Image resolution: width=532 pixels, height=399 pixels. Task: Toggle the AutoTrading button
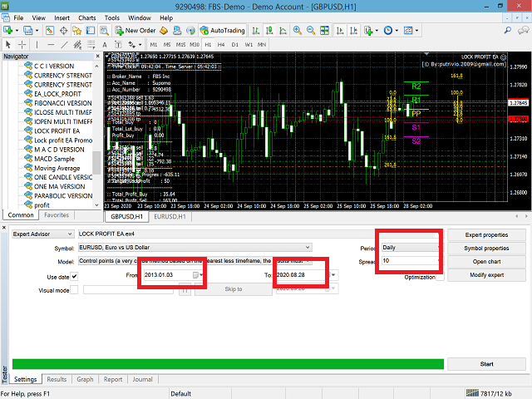(222, 31)
